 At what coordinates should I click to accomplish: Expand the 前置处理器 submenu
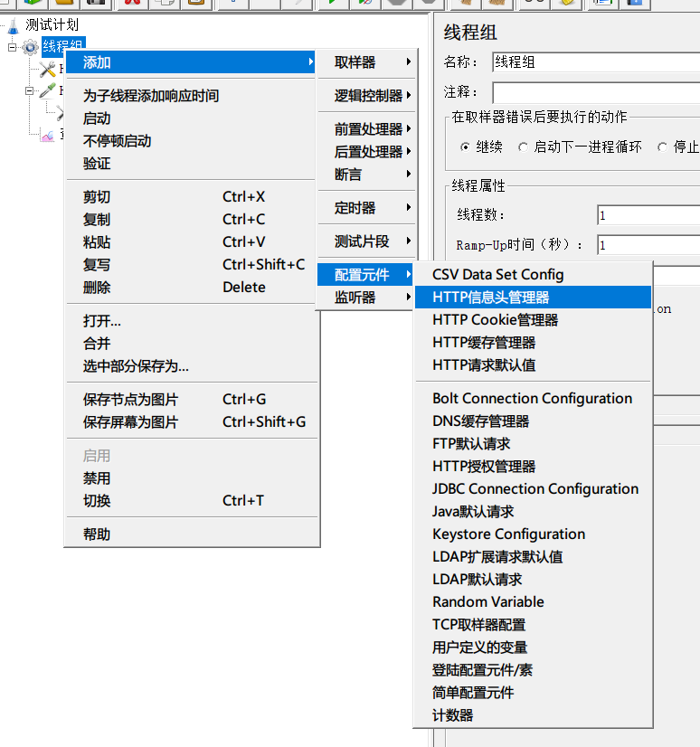point(367,128)
